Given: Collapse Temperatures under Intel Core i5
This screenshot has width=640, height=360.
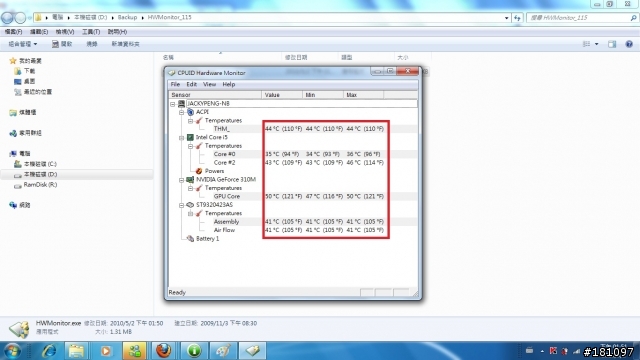Looking at the screenshot, I should pyautogui.click(x=190, y=146).
